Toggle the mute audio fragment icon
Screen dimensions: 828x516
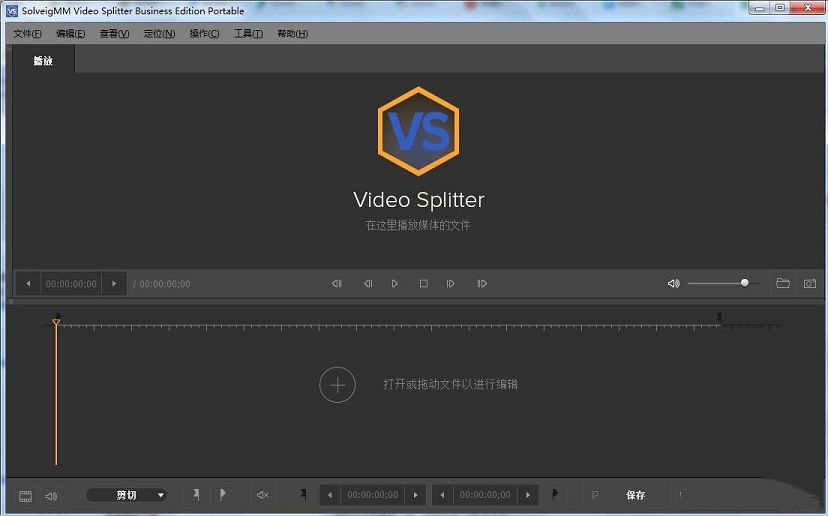pos(262,495)
